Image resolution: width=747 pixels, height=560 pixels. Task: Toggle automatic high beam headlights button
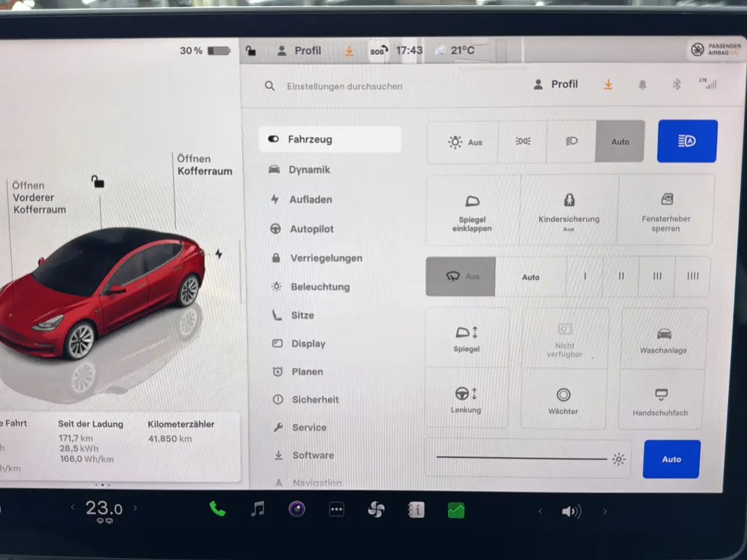[687, 141]
